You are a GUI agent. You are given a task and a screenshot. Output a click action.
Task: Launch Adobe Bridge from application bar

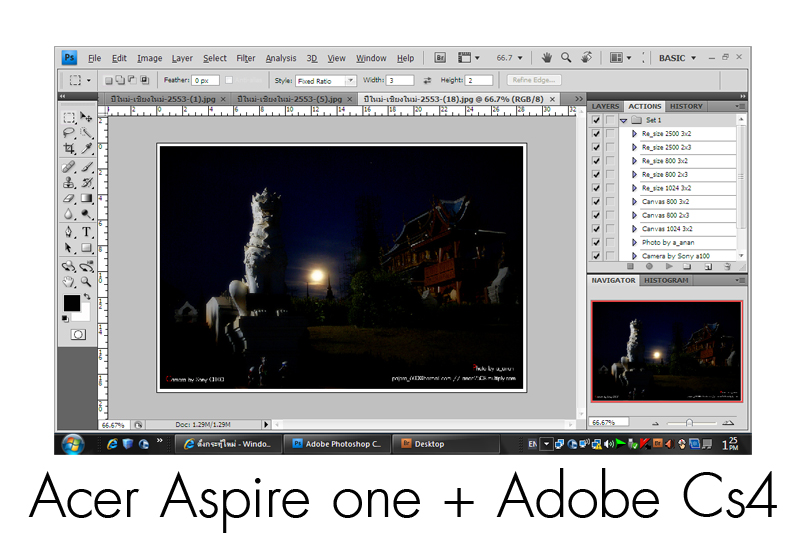coord(440,58)
